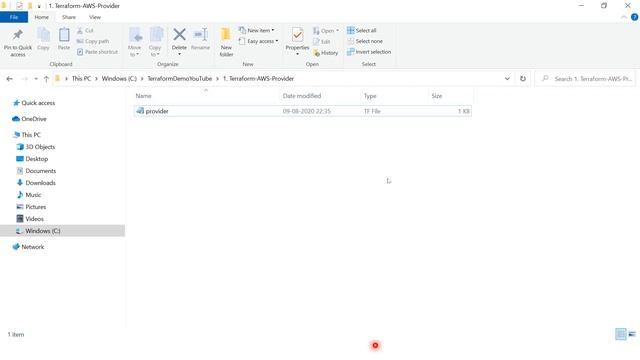Click Select none
This screenshot has height=360, width=640.
point(365,41)
